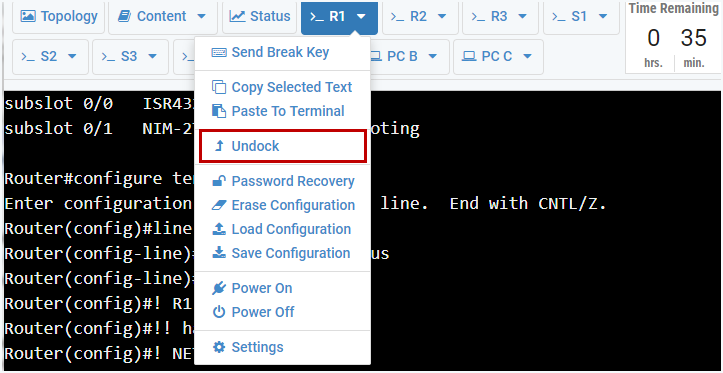The image size is (723, 373).
Task: Click the S1 terminal prompt icon
Action: point(559,17)
